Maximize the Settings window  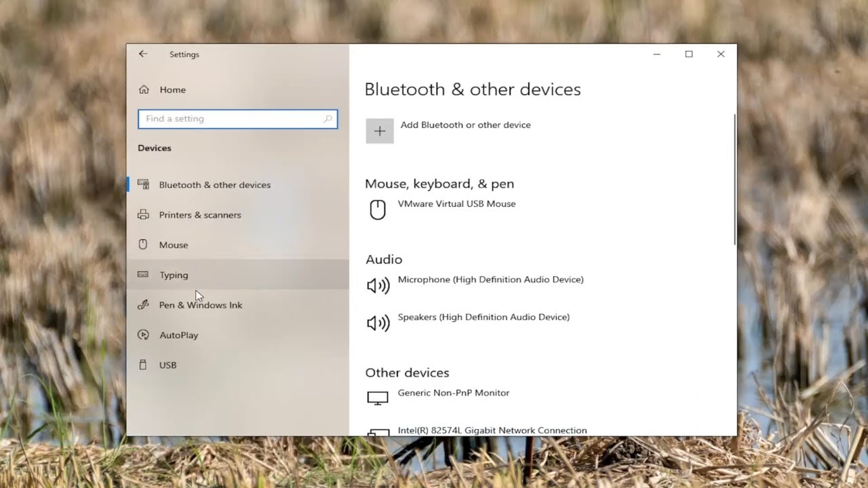pyautogui.click(x=689, y=54)
